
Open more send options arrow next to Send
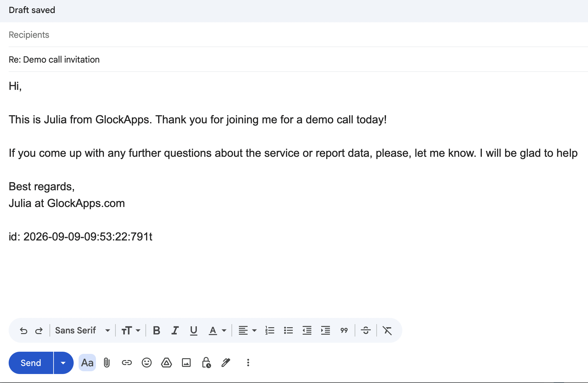[x=63, y=363]
